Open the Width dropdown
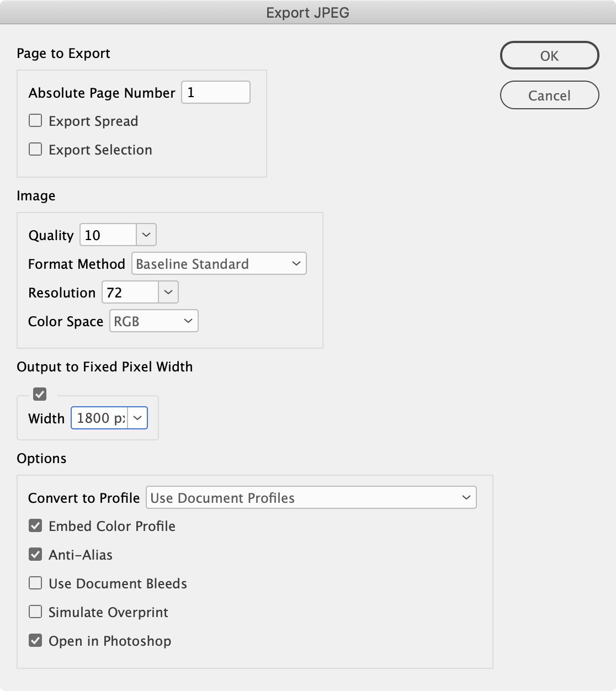616x691 pixels. [x=138, y=418]
